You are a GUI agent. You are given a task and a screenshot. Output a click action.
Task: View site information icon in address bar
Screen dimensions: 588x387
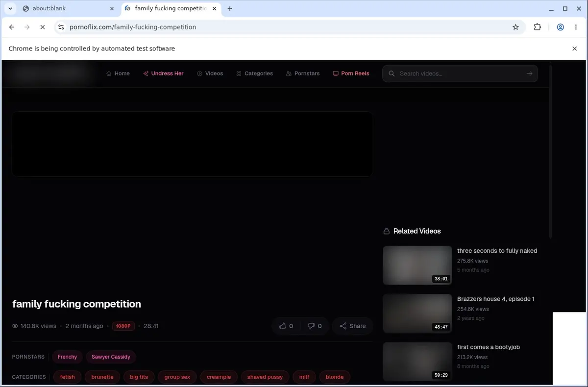click(61, 27)
